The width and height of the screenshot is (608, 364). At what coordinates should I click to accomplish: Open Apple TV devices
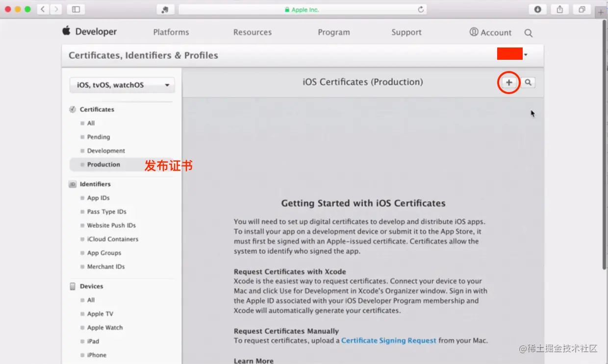pyautogui.click(x=100, y=314)
